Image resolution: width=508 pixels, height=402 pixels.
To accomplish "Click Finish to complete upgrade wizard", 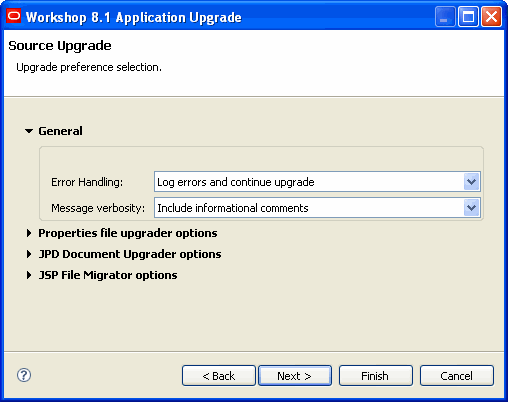I will click(x=376, y=376).
